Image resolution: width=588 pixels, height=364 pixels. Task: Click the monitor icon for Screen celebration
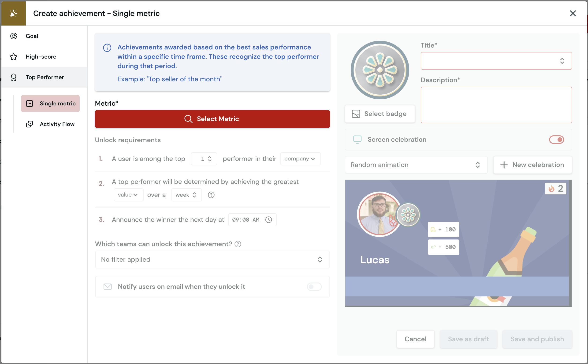coord(357,139)
